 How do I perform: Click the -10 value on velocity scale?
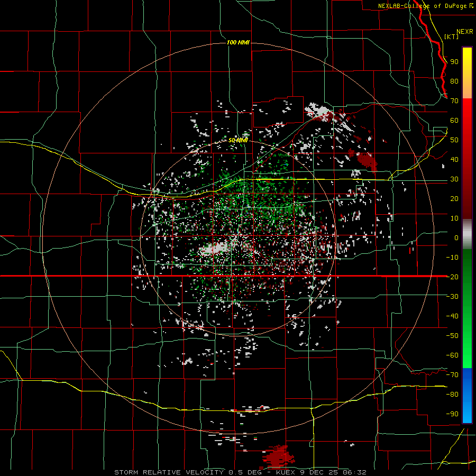click(x=452, y=258)
